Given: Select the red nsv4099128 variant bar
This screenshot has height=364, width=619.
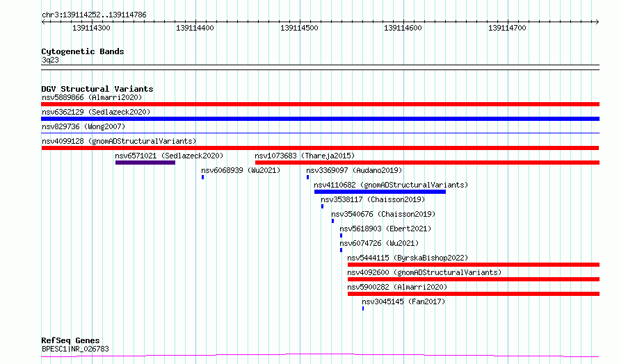Looking at the screenshot, I should [x=320, y=148].
